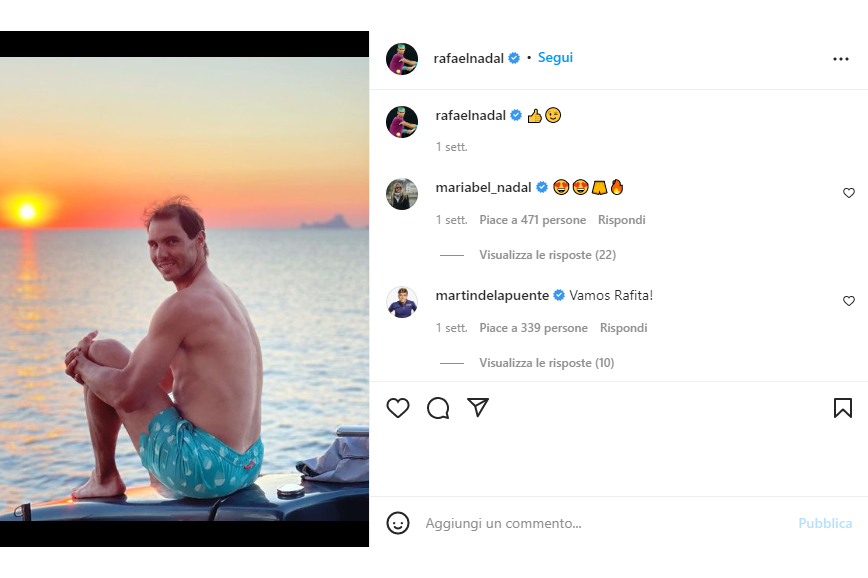Like the martindelapuente comment

click(849, 301)
